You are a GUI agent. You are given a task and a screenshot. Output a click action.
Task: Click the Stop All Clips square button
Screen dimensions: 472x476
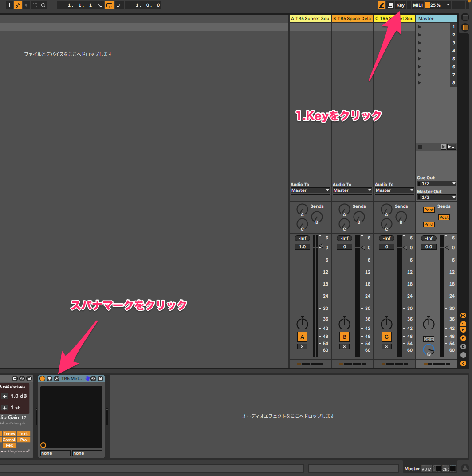(x=420, y=147)
